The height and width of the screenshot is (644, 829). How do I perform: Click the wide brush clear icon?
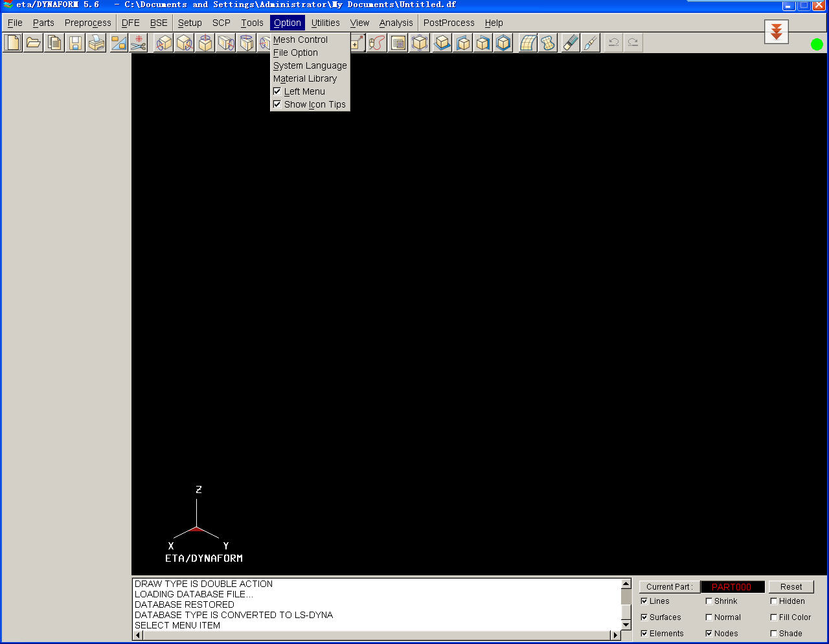571,43
